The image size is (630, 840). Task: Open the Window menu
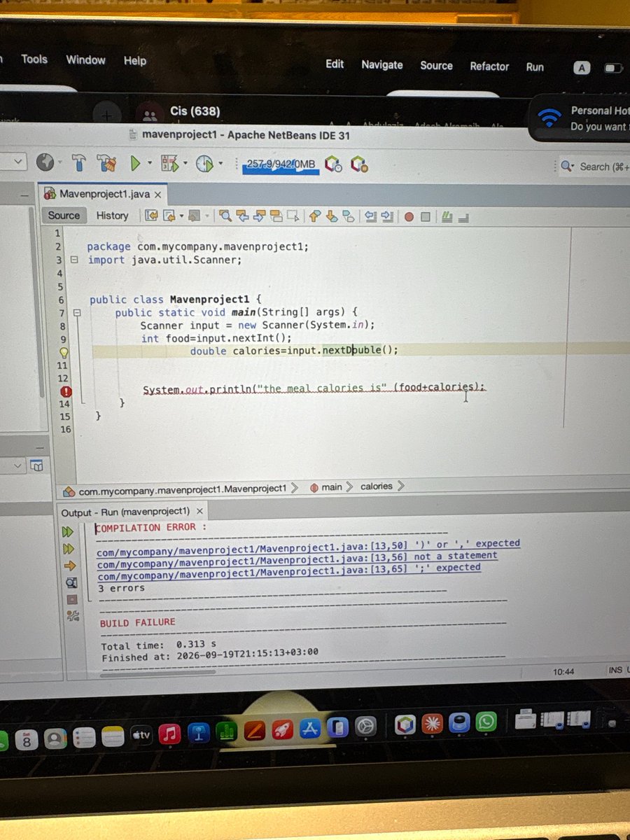coord(85,59)
